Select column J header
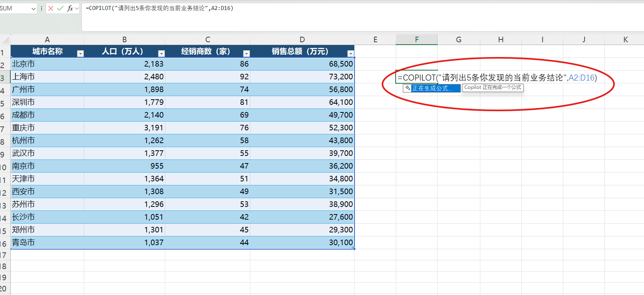Viewport: 644px width, 295px height. tap(584, 39)
